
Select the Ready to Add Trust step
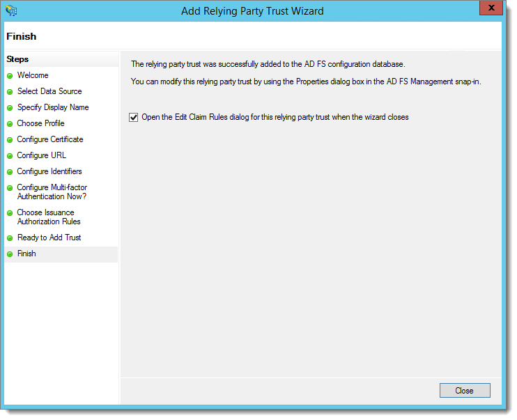point(49,238)
